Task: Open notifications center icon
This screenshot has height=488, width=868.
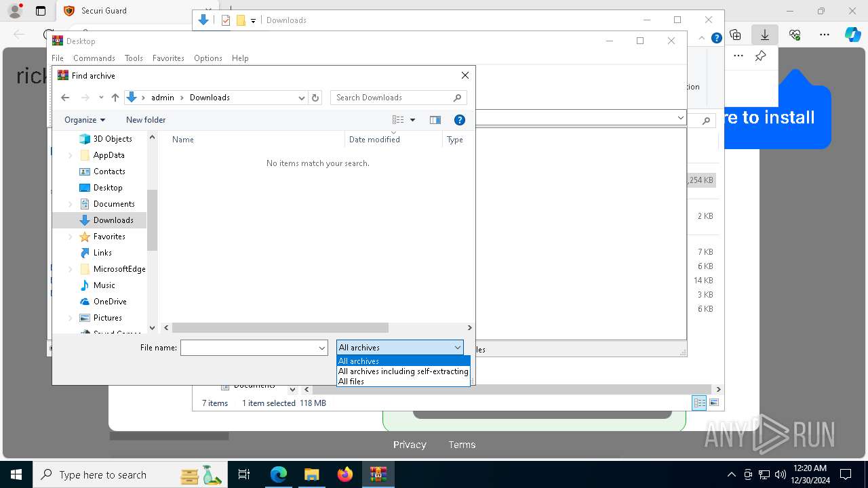Action: pyautogui.click(x=846, y=474)
